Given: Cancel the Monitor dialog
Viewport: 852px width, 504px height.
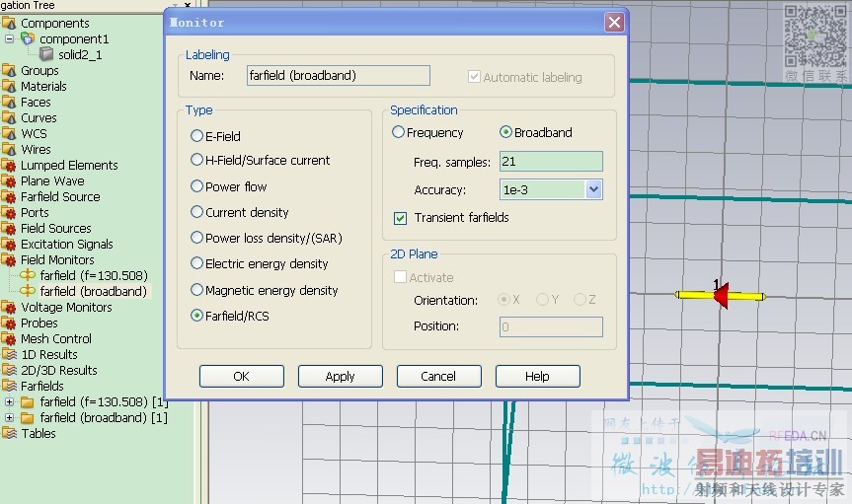Looking at the screenshot, I should click(438, 376).
